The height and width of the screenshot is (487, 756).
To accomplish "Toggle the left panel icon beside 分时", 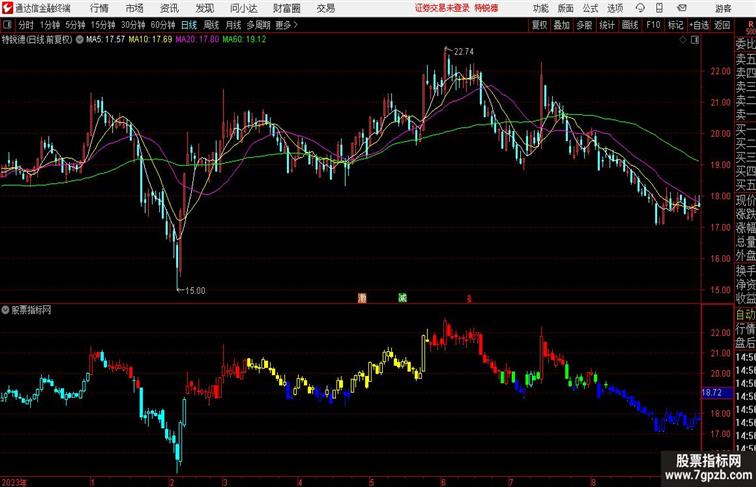I will [x=7, y=25].
